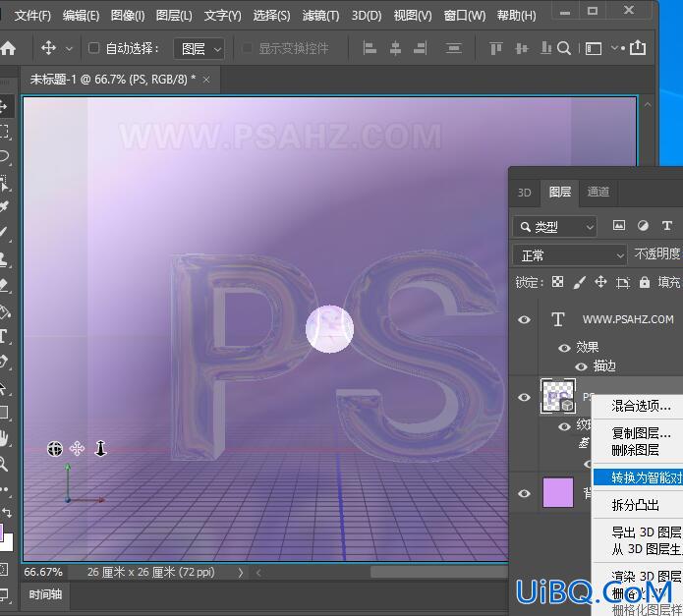Open the 文件(F) menu
The height and width of the screenshot is (616, 683).
[32, 16]
